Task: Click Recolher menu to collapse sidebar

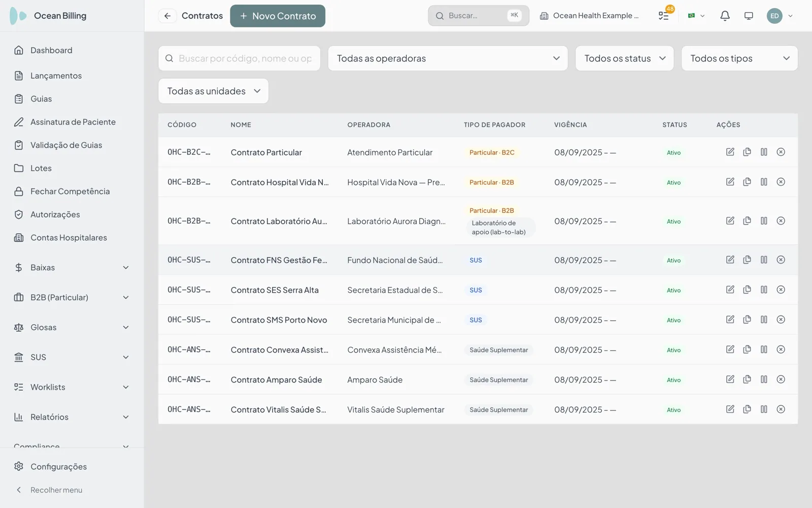Action: point(72,490)
